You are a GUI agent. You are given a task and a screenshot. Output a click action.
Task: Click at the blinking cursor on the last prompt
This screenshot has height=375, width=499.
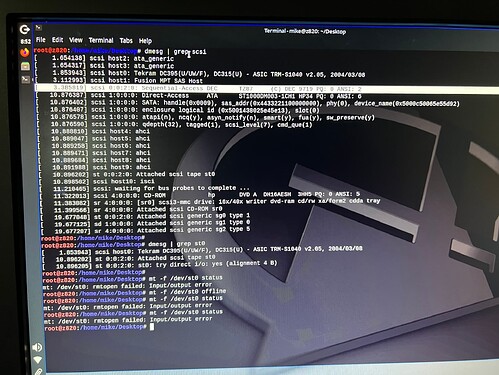coord(152,327)
